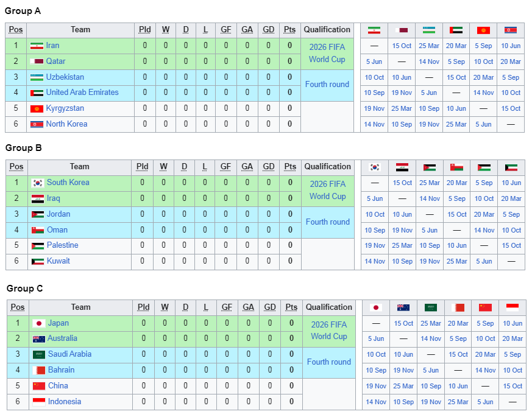Click the Kuwait flag in Group B results header
This screenshot has height=417, width=532.
(x=511, y=167)
